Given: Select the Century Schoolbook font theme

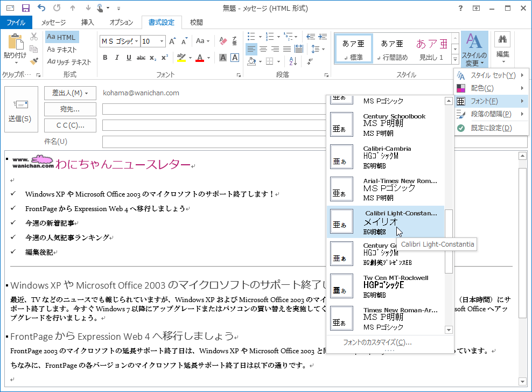Looking at the screenshot, I should [x=386, y=125].
